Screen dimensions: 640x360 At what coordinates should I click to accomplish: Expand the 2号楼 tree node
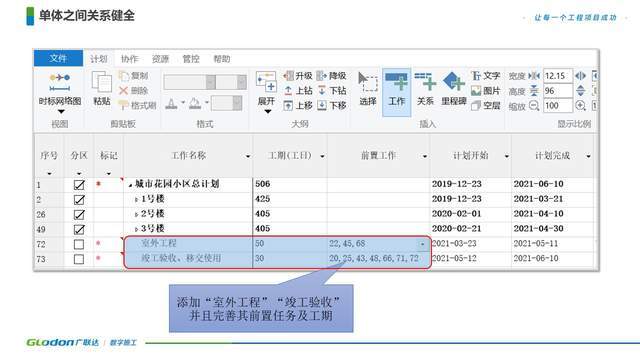[x=137, y=215]
